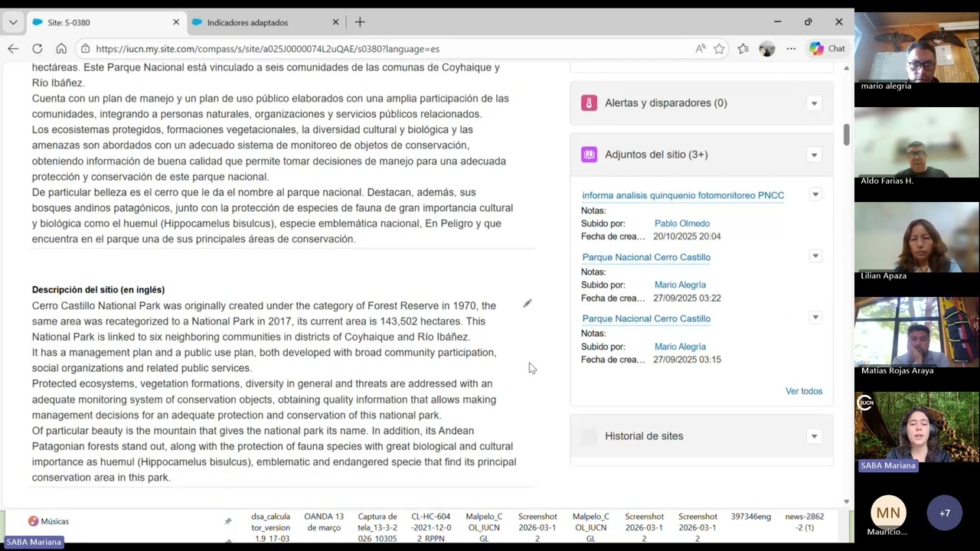Click the page vertical scrollbar thumb

pos(846,134)
